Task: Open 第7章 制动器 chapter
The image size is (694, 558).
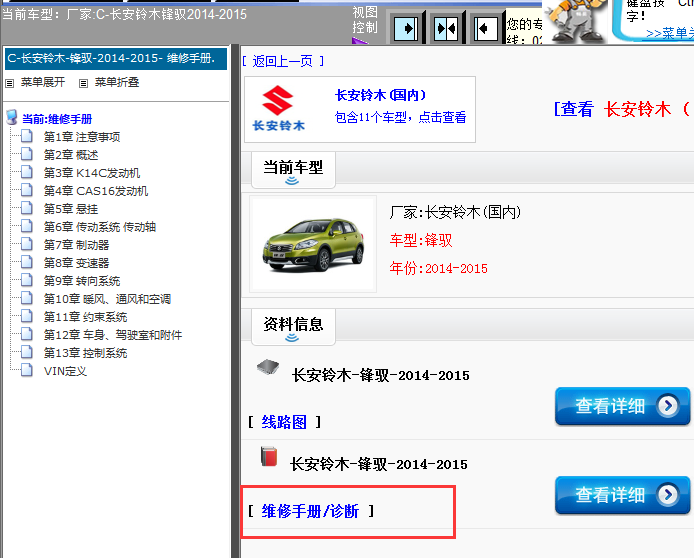Action: (76, 245)
